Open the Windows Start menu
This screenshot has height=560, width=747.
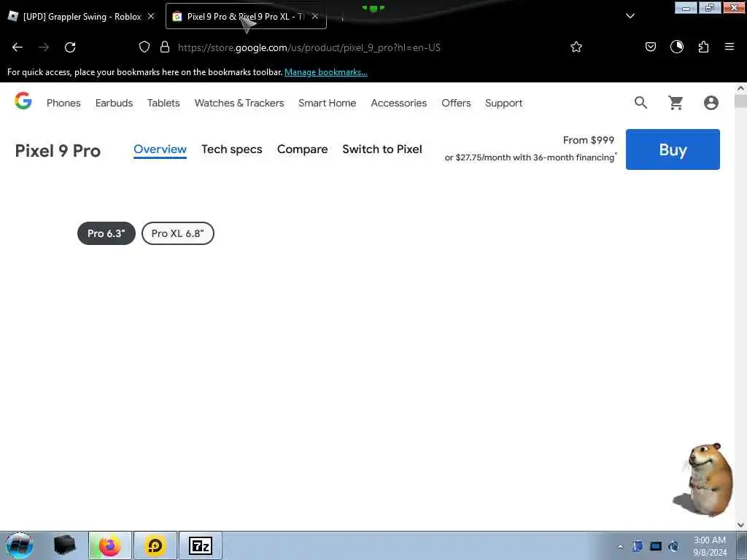[20, 545]
